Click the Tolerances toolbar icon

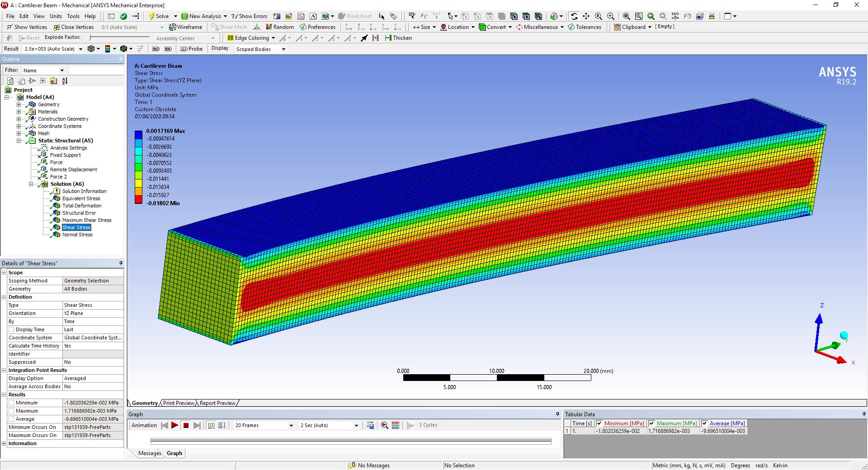point(585,27)
